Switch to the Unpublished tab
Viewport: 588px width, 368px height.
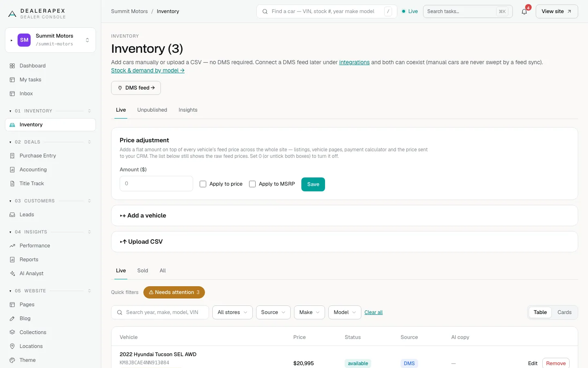152,110
